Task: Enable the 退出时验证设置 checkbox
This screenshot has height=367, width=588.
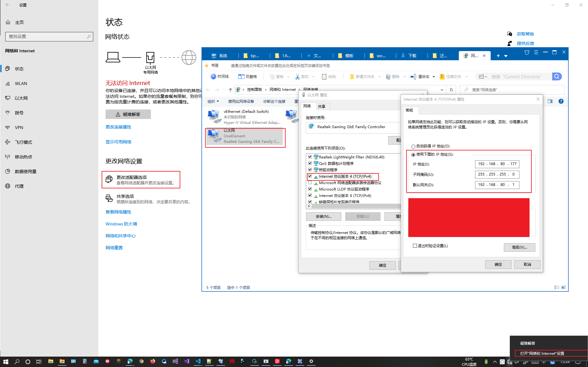Action: click(415, 246)
